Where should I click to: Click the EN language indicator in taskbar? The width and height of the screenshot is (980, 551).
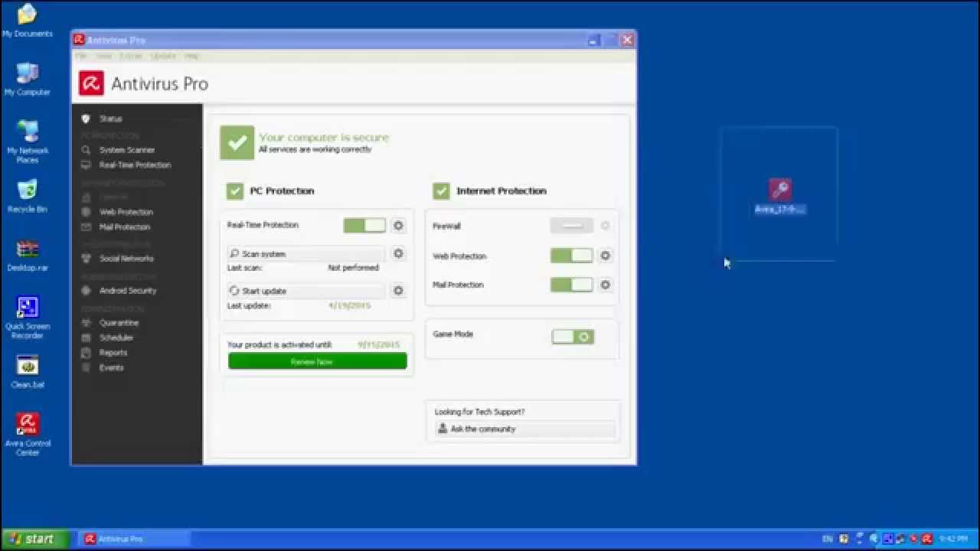pos(828,539)
